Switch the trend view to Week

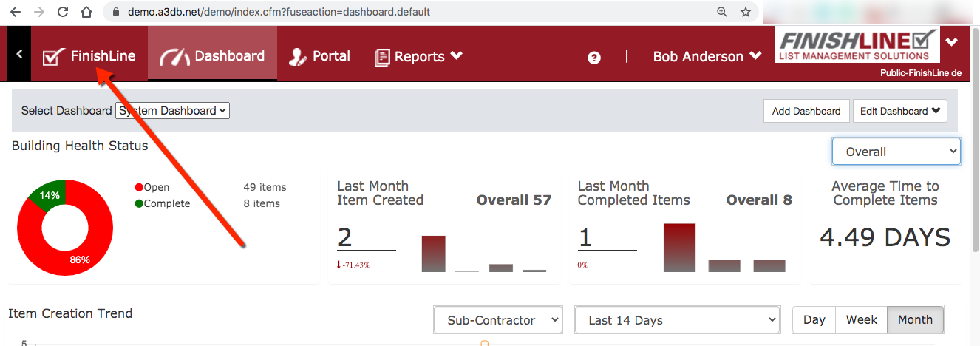861,320
